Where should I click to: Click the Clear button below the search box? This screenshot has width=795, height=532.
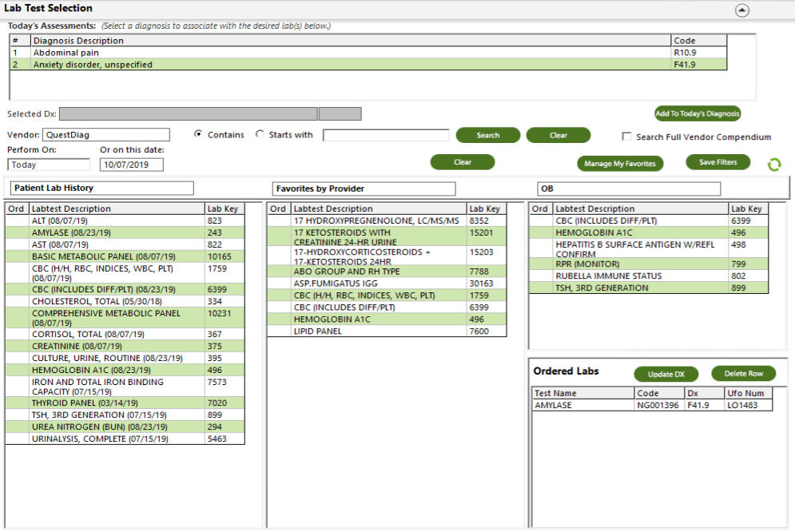[463, 162]
